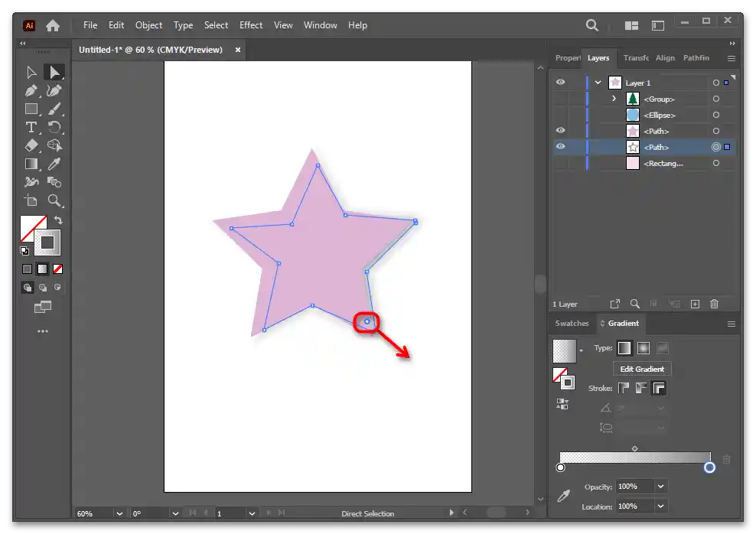The image size is (756, 534).
Task: Open the zoom level 60% dropdown
Action: tap(119, 513)
